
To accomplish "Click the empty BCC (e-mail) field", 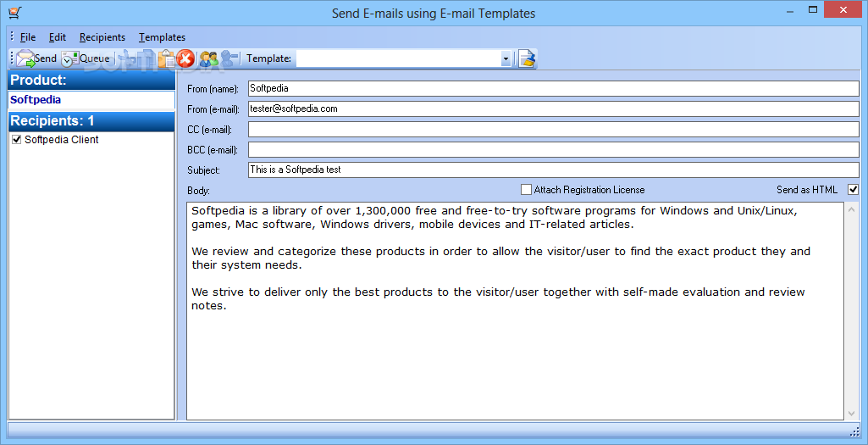I will click(554, 150).
